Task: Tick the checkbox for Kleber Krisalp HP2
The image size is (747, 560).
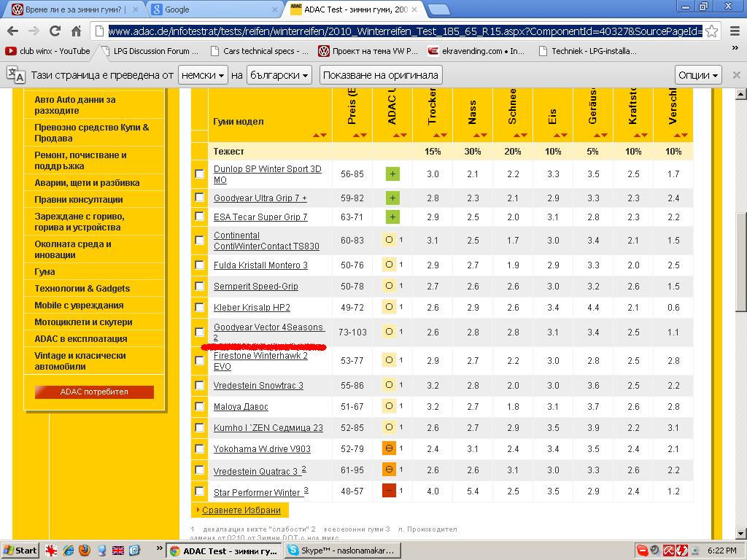Action: 200,307
